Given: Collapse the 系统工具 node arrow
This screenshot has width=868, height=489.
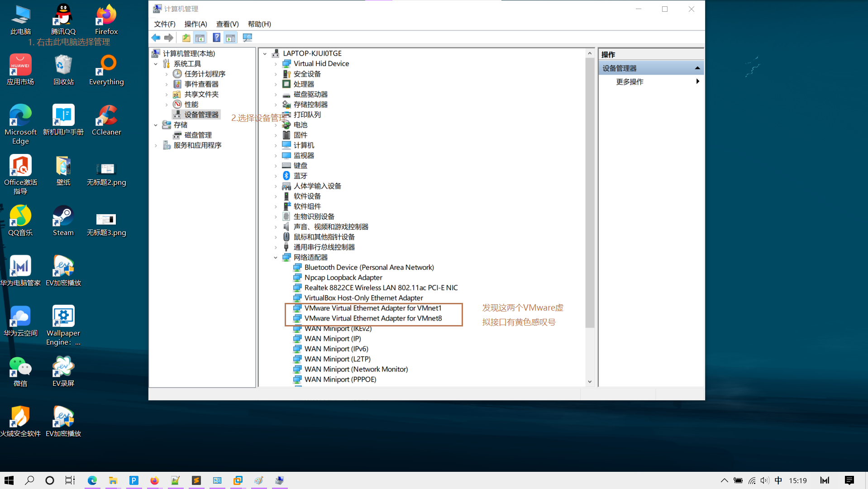Looking at the screenshot, I should (156, 64).
